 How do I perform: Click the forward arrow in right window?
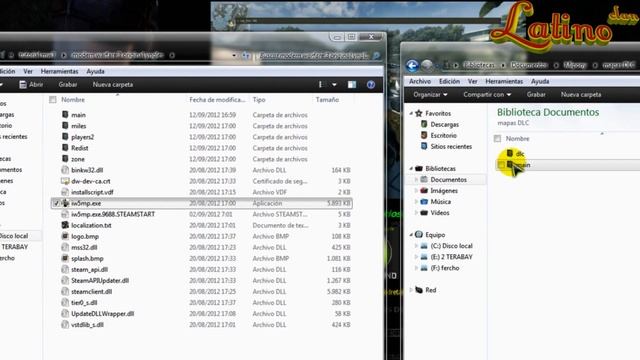(427, 65)
